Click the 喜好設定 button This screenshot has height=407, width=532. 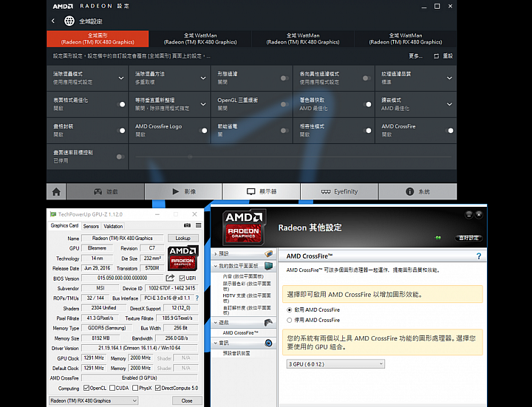[x=468, y=238]
